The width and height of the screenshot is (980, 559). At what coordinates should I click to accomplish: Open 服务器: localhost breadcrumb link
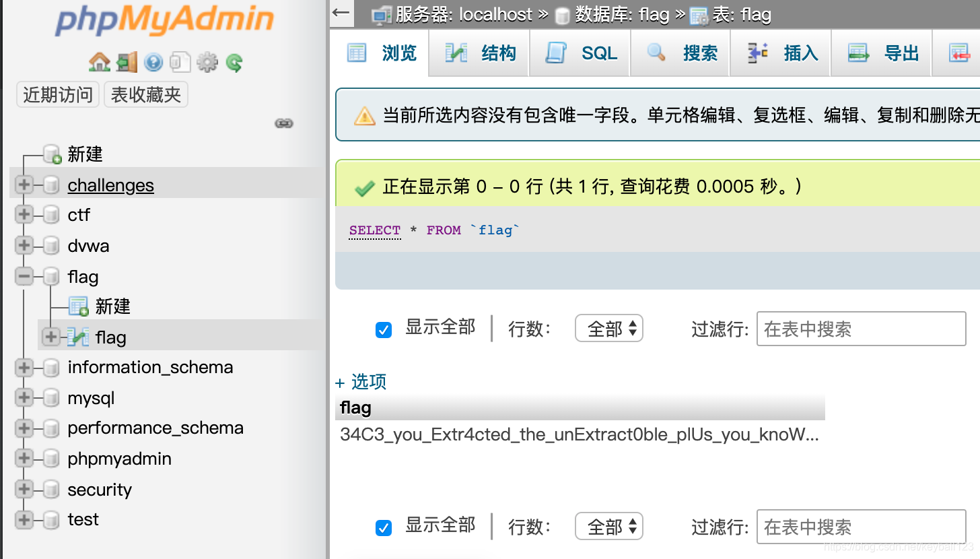(464, 15)
